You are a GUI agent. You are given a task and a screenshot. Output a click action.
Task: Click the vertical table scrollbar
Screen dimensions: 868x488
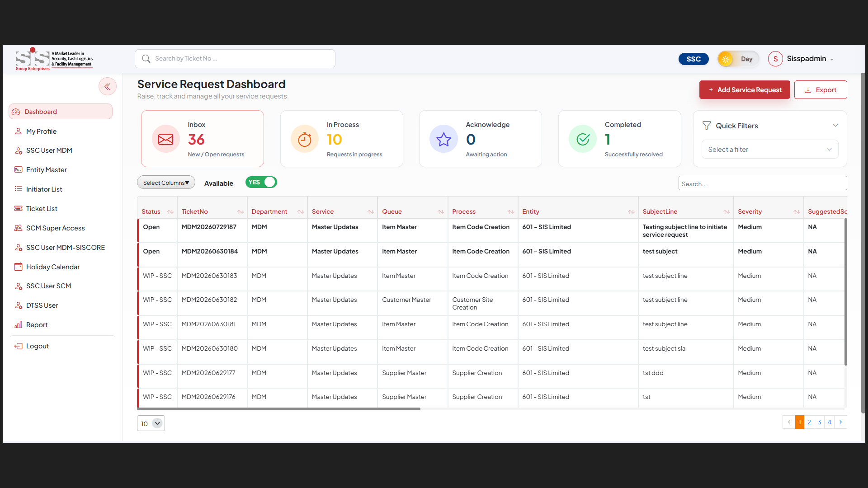[x=845, y=292]
